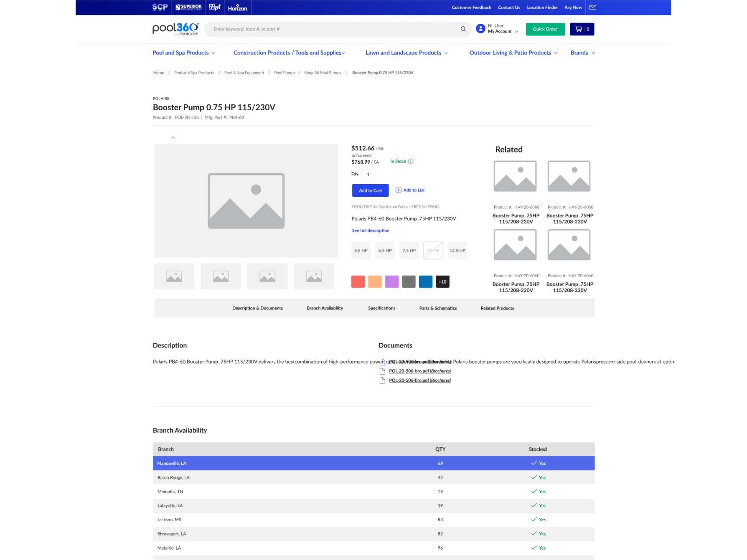This screenshot has height=560, width=747.
Task: Select the Baton Rouge, LA branch name
Action: (173, 477)
